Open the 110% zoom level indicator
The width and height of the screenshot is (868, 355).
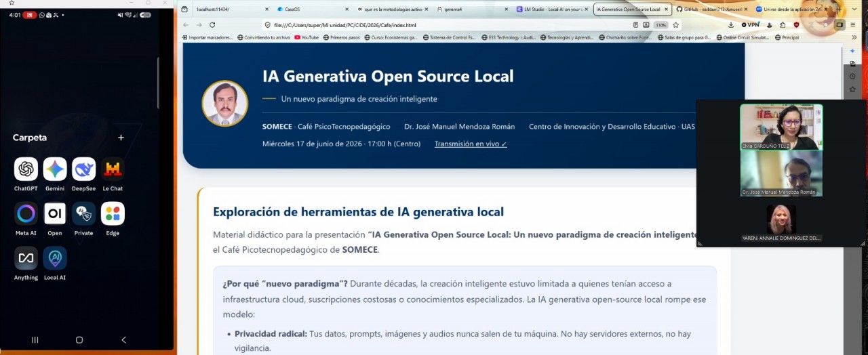(660, 25)
